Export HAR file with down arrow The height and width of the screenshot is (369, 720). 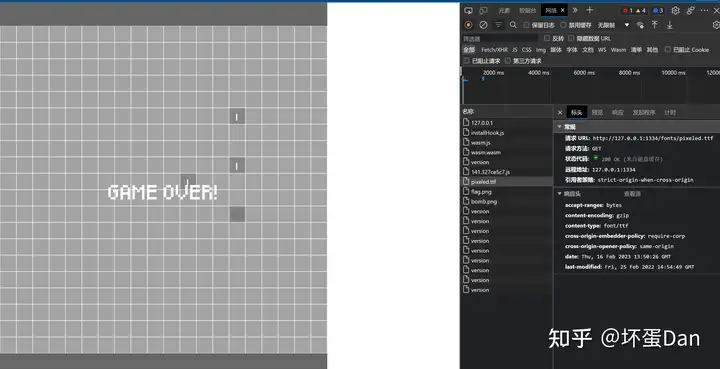point(669,25)
